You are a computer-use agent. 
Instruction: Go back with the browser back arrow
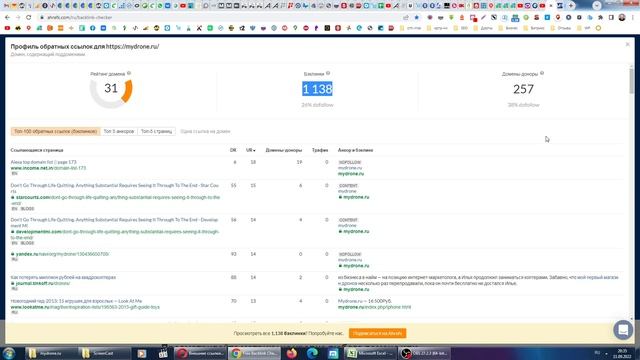pos(7,18)
